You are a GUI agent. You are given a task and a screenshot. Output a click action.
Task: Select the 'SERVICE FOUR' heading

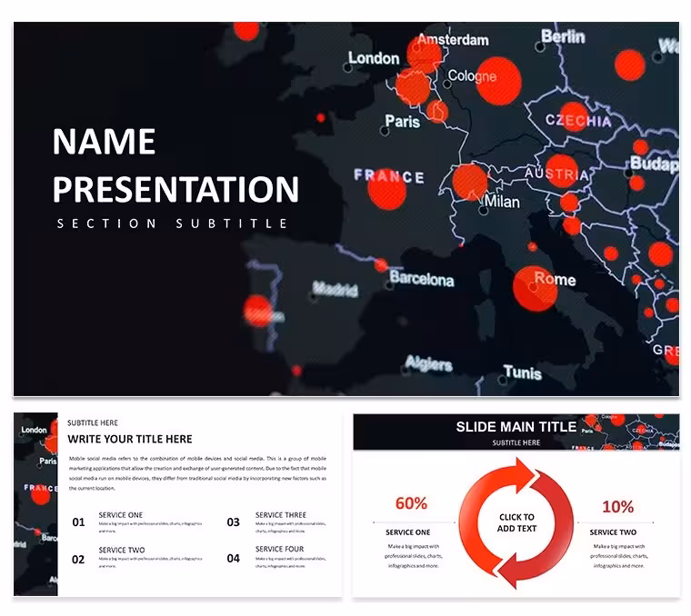click(x=279, y=549)
